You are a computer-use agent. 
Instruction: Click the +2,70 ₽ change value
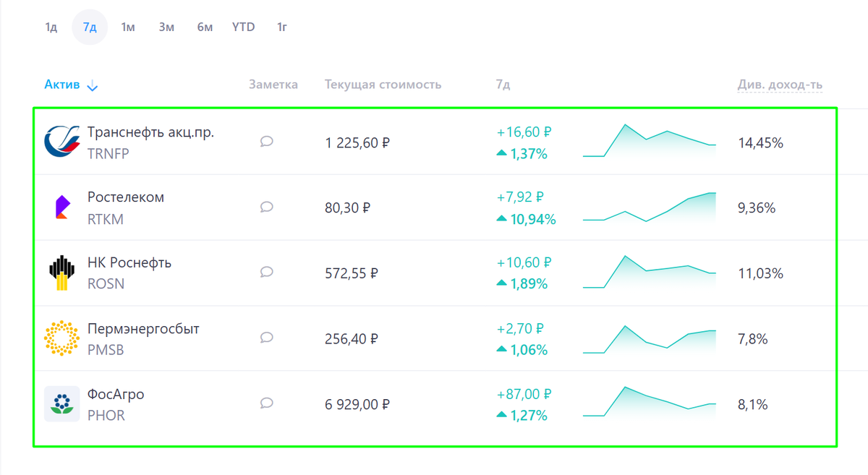click(521, 329)
